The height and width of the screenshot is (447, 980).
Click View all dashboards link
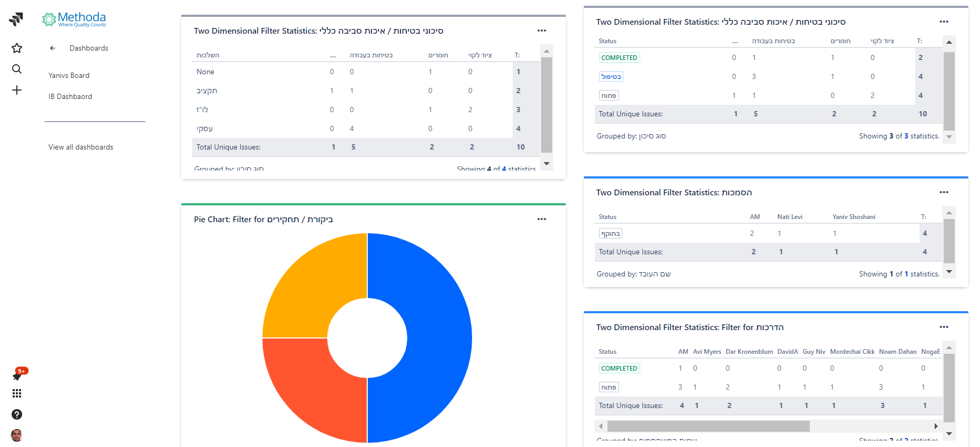point(81,147)
